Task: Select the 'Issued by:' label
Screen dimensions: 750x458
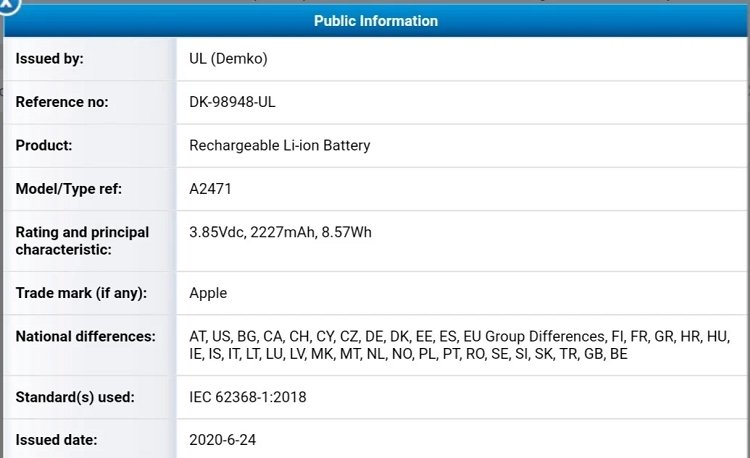Action: pos(49,59)
